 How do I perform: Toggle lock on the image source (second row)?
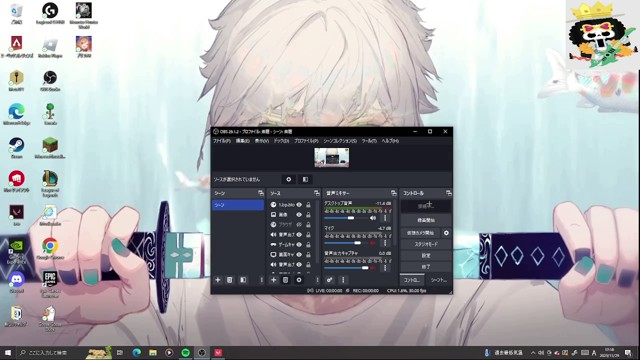coord(309,214)
